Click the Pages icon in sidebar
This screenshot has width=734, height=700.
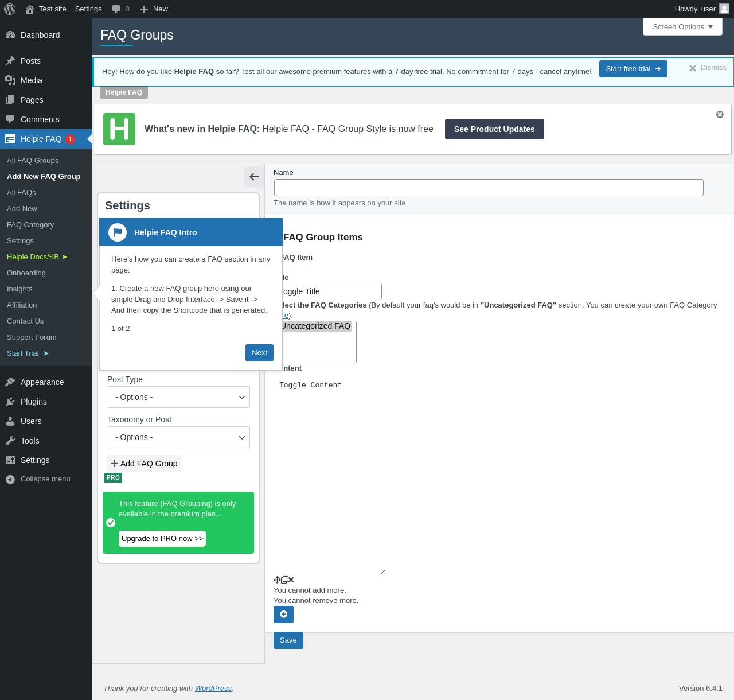click(x=10, y=100)
